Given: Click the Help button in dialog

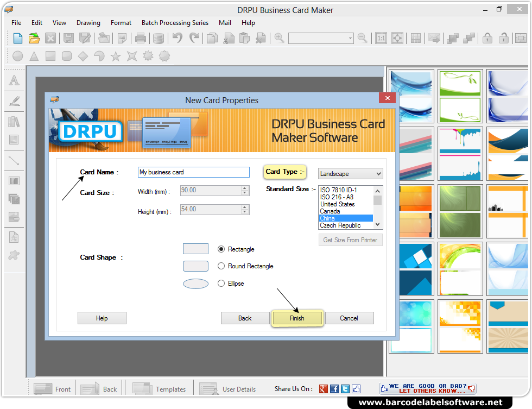Looking at the screenshot, I should tap(102, 318).
